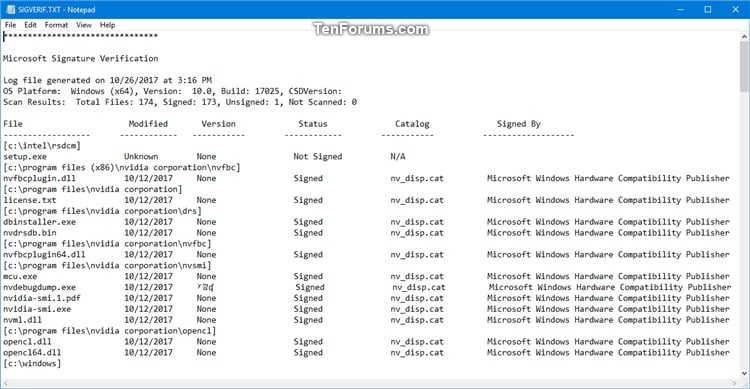This screenshot has height=389, width=750.
Task: Click the garbled version value for nvdebugdump.exe
Action: [206, 288]
